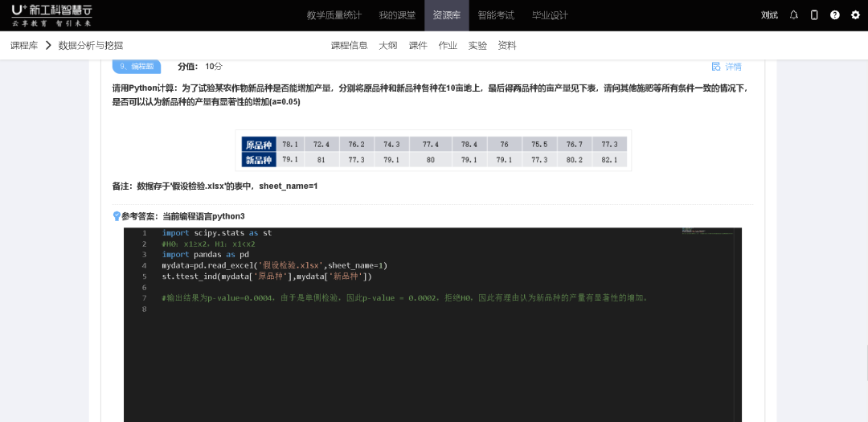
Task: Open the 我的课堂 menu
Action: click(x=397, y=15)
